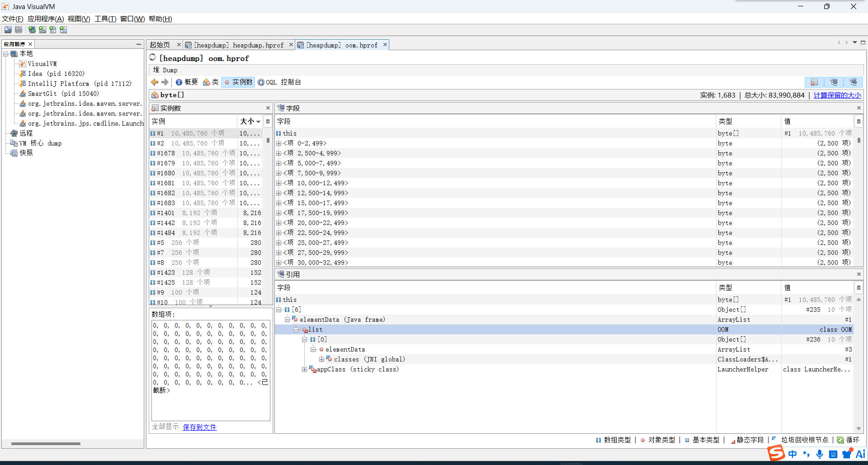Collapse elementData (Java frame) node
This screenshot has height=465, width=868.
287,319
